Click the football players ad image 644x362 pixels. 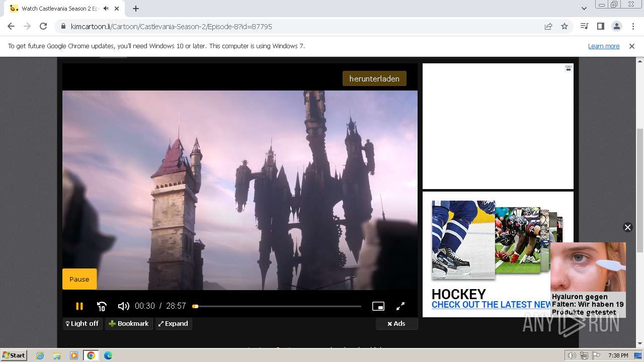[x=518, y=240]
